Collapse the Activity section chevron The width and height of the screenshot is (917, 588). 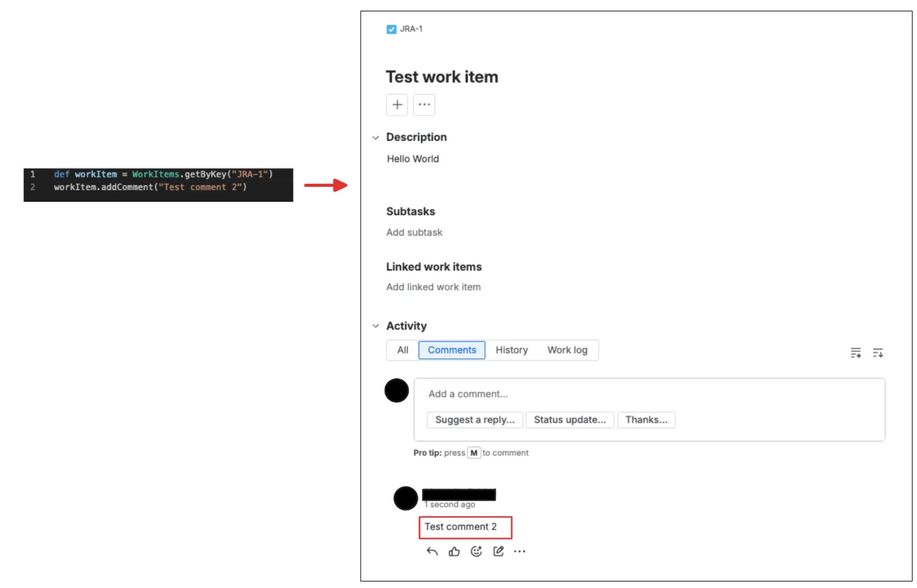(376, 326)
